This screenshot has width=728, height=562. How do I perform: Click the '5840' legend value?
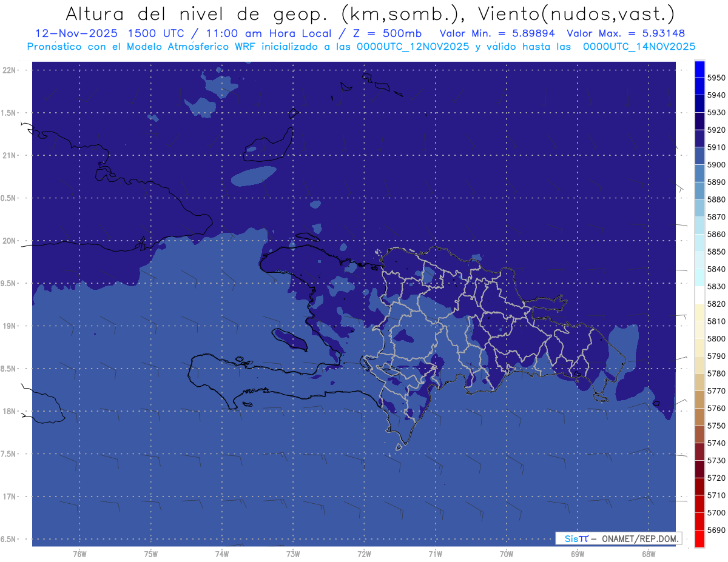point(716,269)
